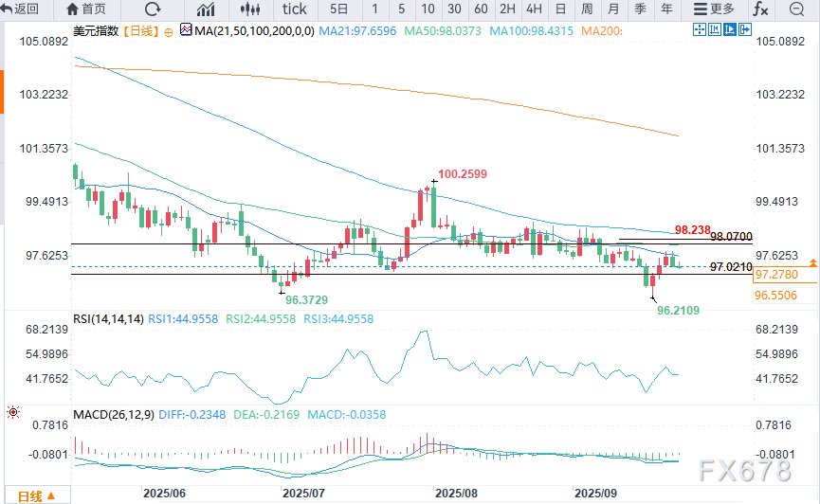The height and width of the screenshot is (504, 820).
Task: Refresh the chart with the reload icon
Action: click(x=153, y=9)
